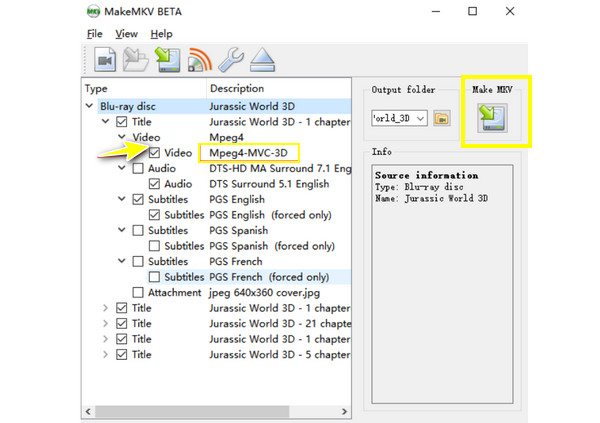Uncheck the PGS English Subtitles checkbox
Viewport: 600px width, 423px height.
pyautogui.click(x=138, y=199)
